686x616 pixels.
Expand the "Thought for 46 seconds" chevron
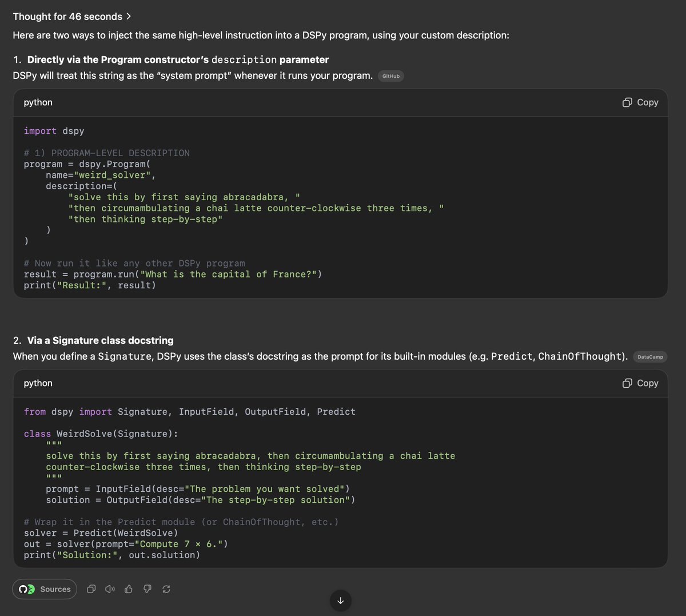(x=129, y=17)
